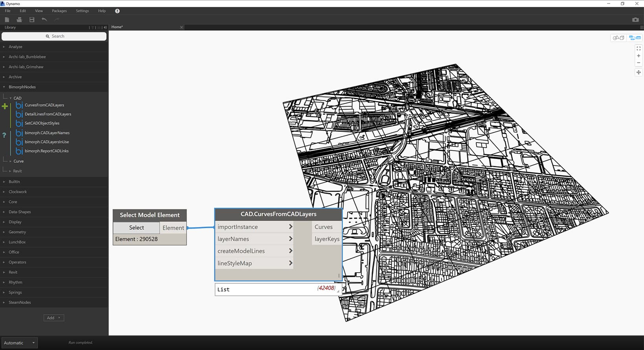Viewport: 644px width, 350px height.
Task: Close the Home* workspace tab
Action: coord(181,27)
